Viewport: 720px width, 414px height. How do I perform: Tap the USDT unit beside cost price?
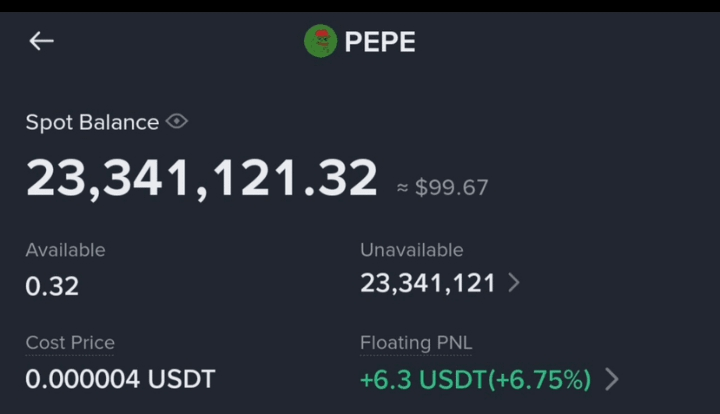click(x=181, y=379)
